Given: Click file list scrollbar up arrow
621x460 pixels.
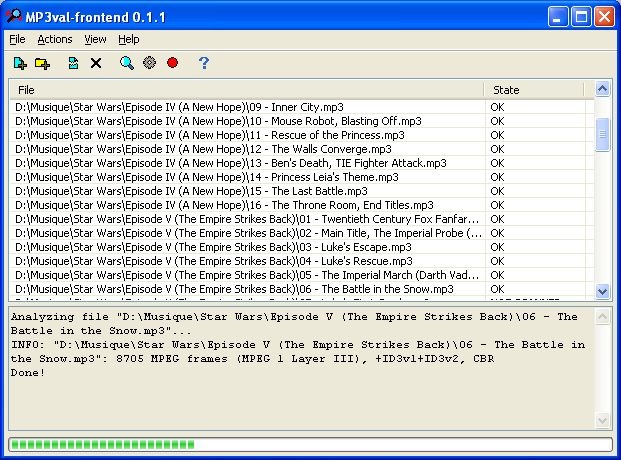Looking at the screenshot, I should coord(602,89).
